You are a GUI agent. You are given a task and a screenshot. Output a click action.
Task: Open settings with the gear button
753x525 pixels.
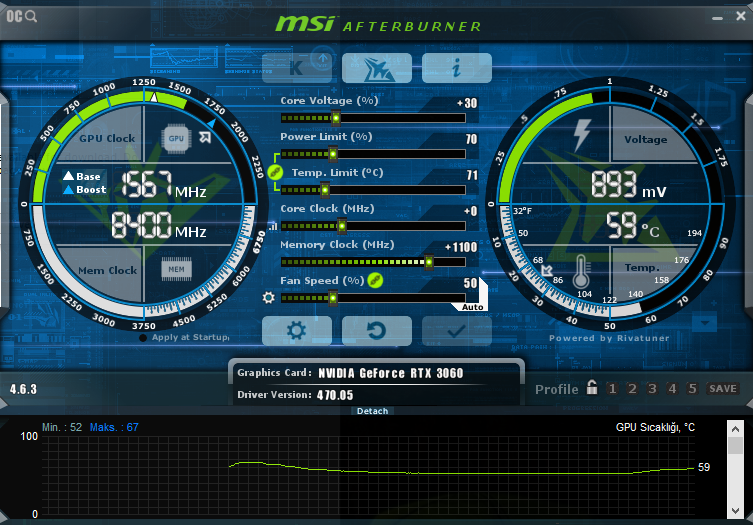click(x=297, y=331)
